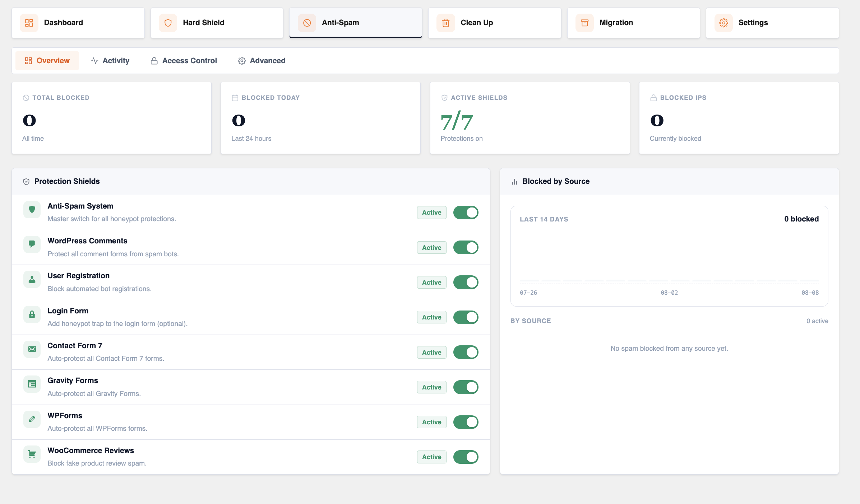This screenshot has height=504, width=860.
Task: Switch to the Activity sub-tab
Action: (x=110, y=61)
